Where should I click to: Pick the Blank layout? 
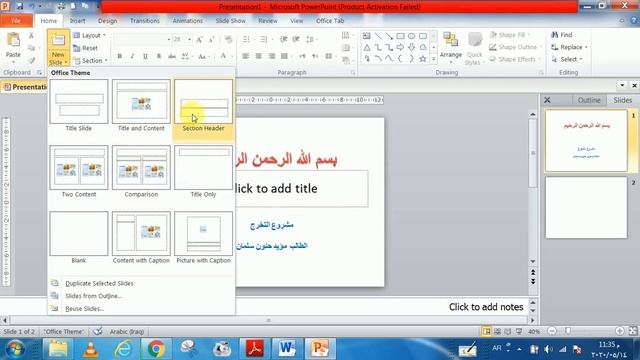pos(79,238)
